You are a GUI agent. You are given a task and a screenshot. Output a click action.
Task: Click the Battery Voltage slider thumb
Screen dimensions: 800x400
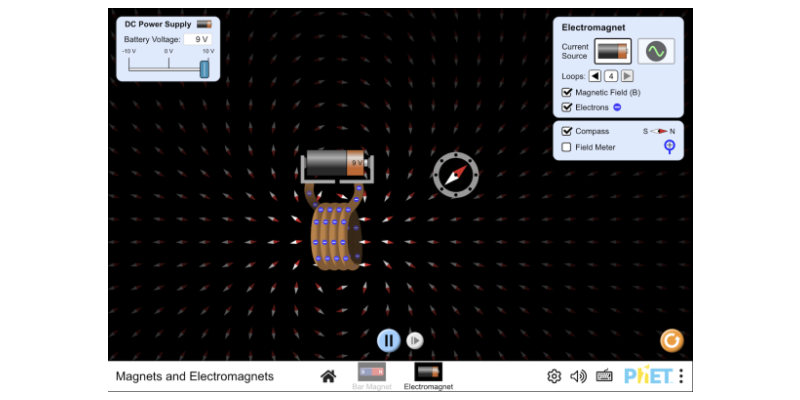coord(204,68)
